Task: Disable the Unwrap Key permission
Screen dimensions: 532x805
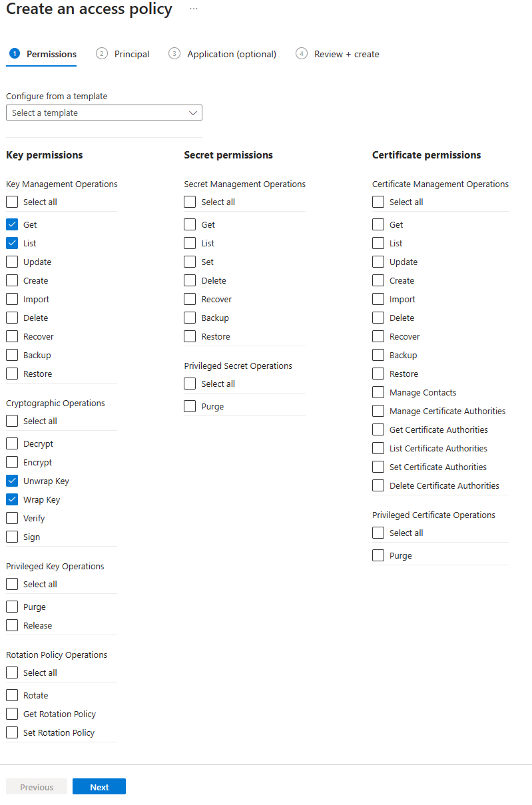Action: [x=11, y=481]
